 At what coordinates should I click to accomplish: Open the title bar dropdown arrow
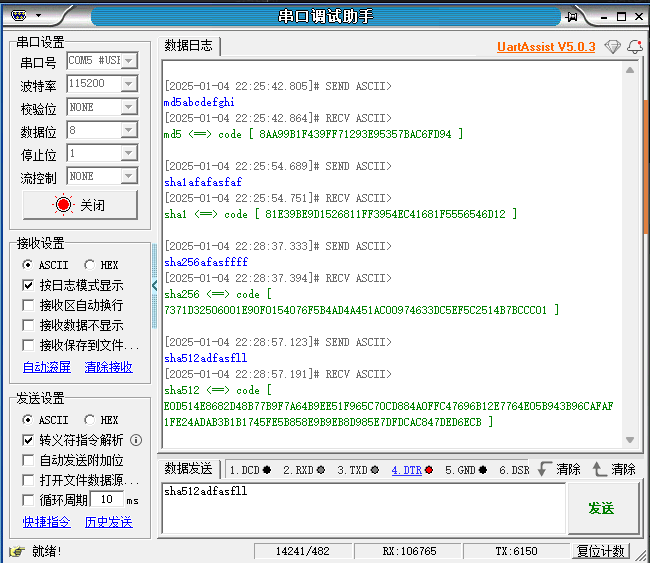[39, 16]
